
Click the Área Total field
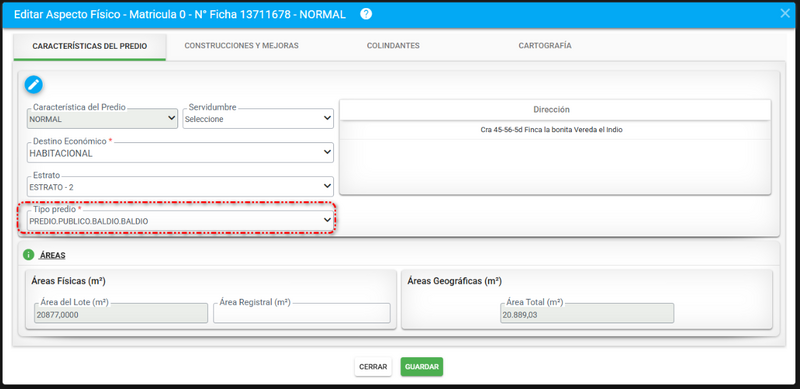587,314
